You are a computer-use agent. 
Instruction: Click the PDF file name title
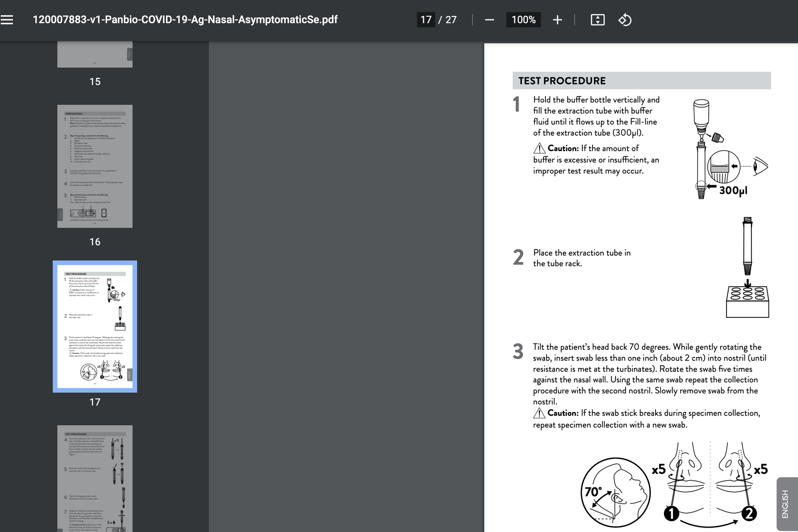click(185, 20)
